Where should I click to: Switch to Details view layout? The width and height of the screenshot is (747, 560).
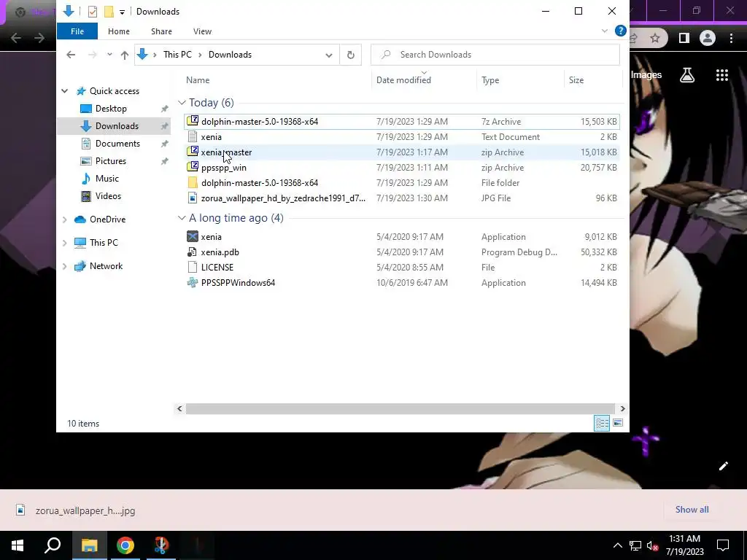pos(602,423)
